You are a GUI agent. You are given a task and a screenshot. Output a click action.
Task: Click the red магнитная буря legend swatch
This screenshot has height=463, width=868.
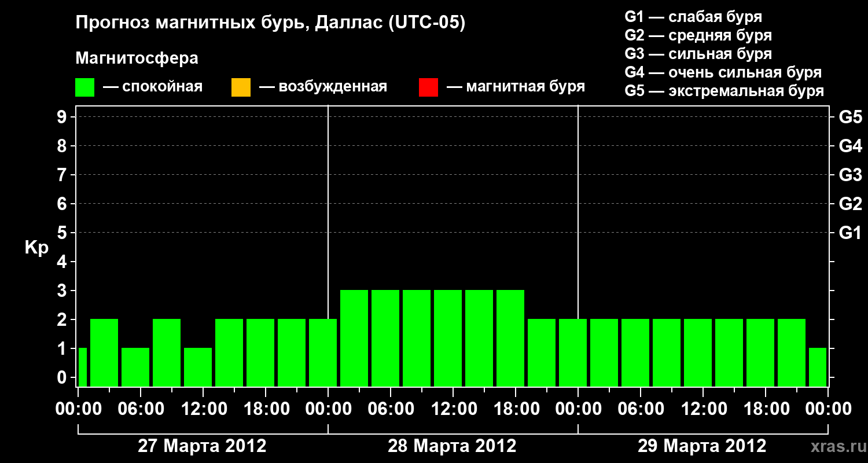click(x=428, y=87)
